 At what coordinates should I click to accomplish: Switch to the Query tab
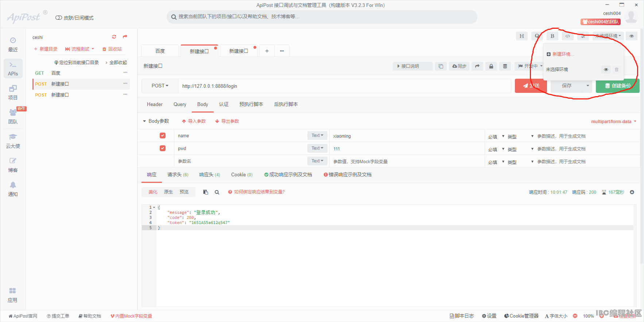click(180, 104)
